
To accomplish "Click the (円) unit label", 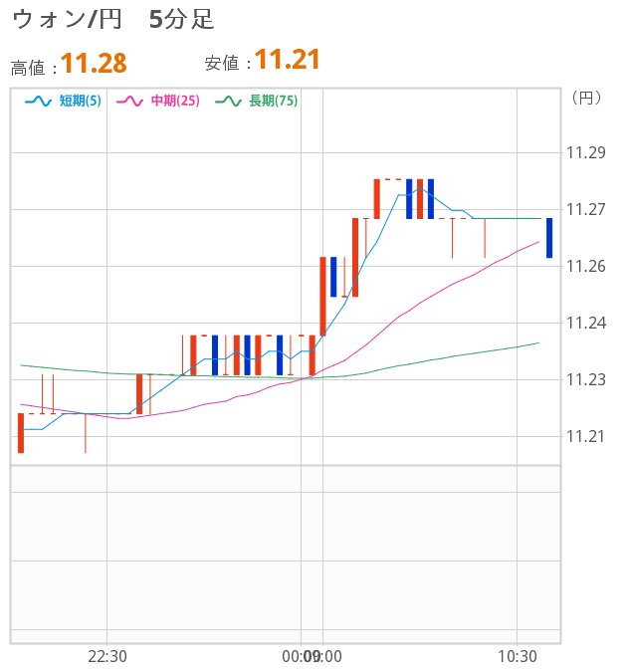I will point(586,98).
